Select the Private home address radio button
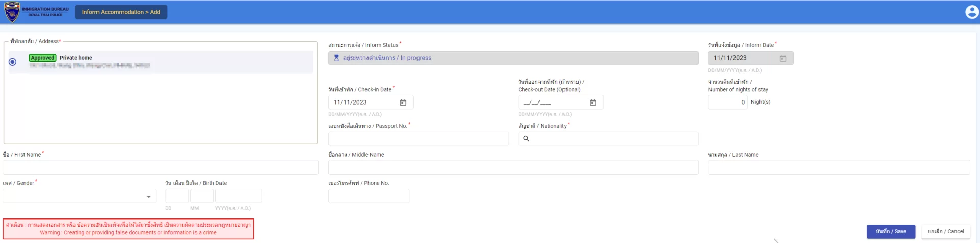 tap(13, 62)
